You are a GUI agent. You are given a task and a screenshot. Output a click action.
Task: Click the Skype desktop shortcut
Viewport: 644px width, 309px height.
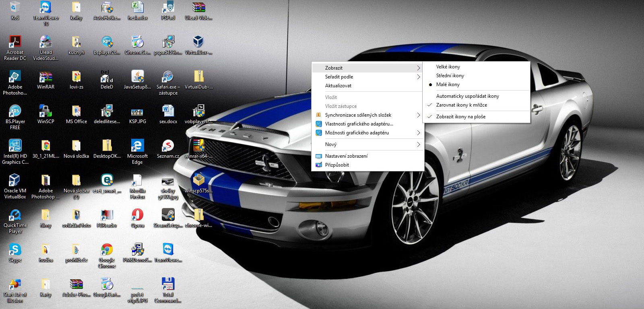pos(15,250)
